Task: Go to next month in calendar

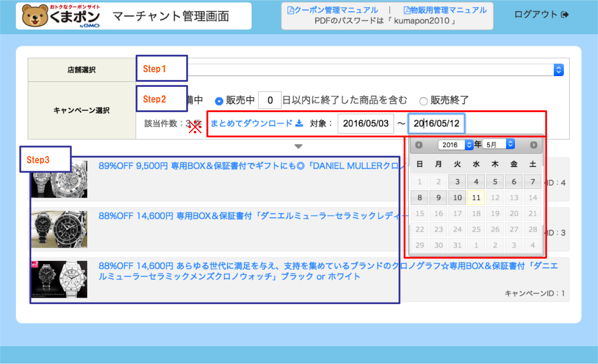Action: point(533,145)
